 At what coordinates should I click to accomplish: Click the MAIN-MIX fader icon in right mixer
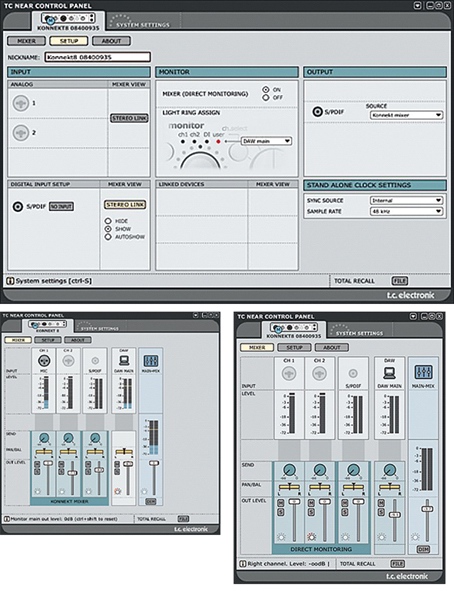pos(423,372)
